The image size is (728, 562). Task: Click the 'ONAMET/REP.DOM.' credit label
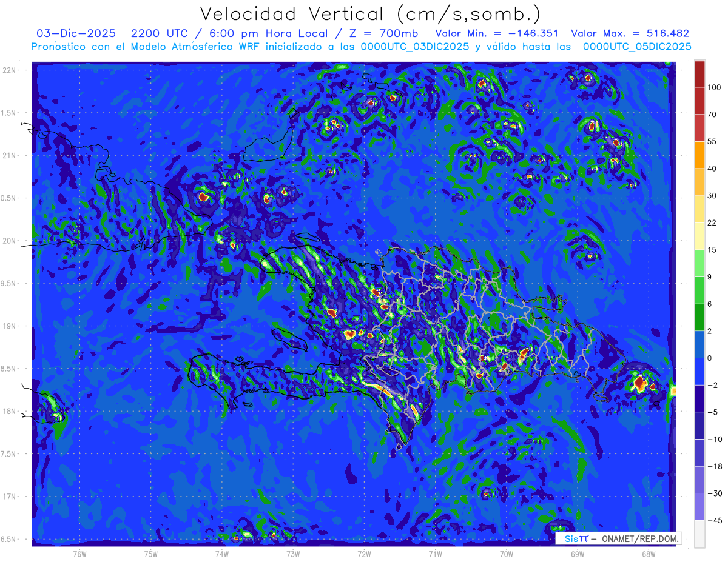point(639,539)
